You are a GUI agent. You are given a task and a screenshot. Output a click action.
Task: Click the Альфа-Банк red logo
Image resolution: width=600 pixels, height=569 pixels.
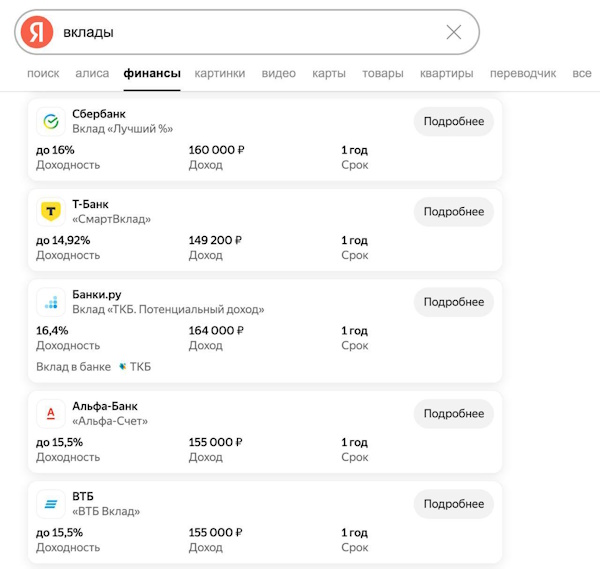(x=50, y=414)
